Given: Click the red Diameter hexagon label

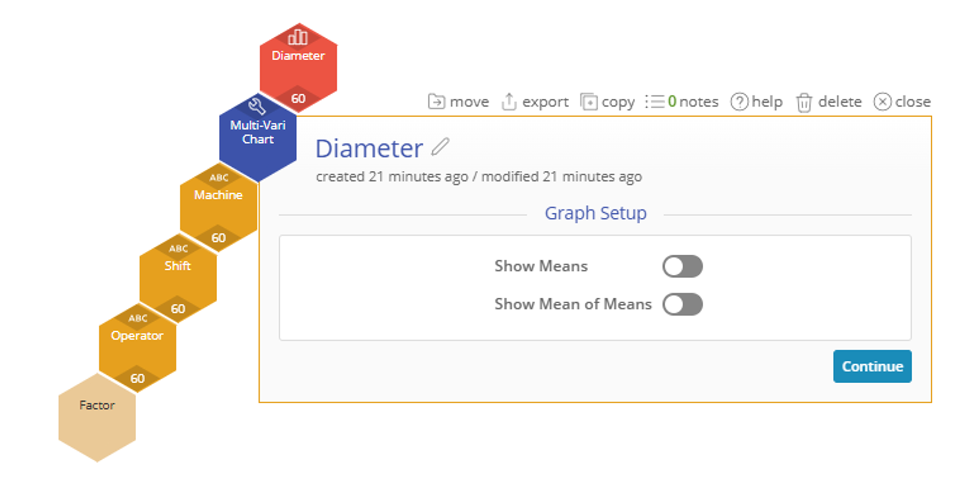Looking at the screenshot, I should click(298, 56).
